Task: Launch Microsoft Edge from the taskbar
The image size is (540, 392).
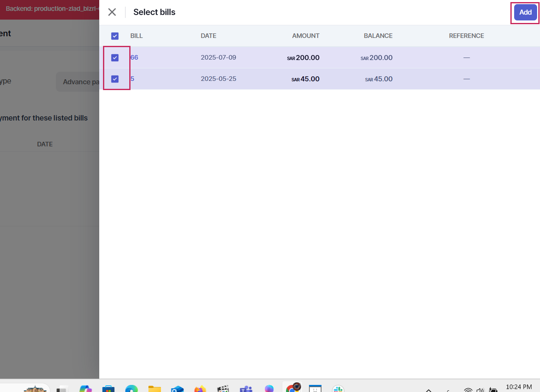Action: point(131,389)
